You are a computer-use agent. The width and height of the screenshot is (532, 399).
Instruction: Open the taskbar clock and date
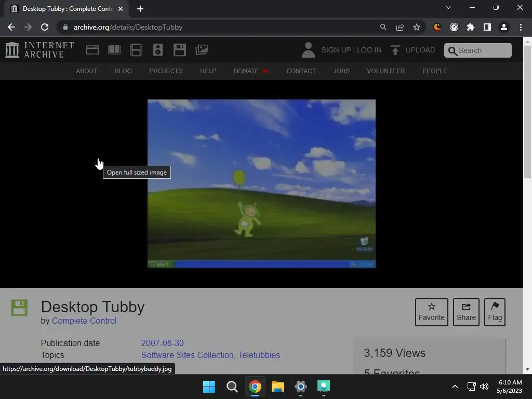[x=509, y=387]
